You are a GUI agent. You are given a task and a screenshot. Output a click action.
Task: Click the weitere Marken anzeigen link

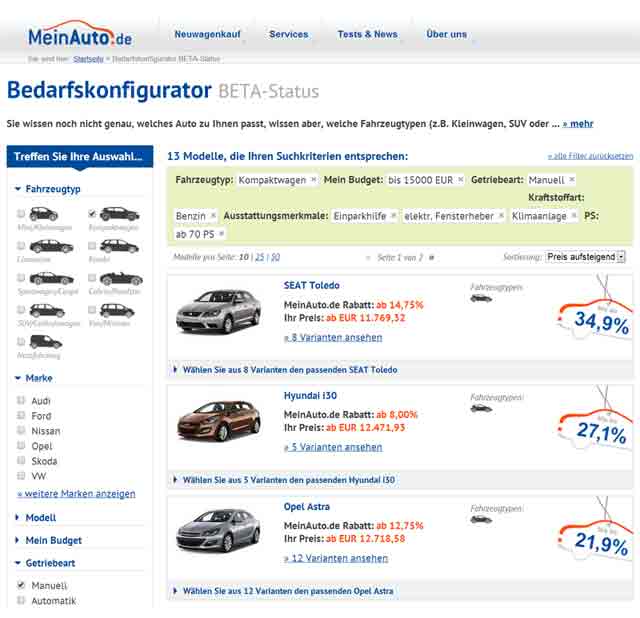click(x=76, y=494)
